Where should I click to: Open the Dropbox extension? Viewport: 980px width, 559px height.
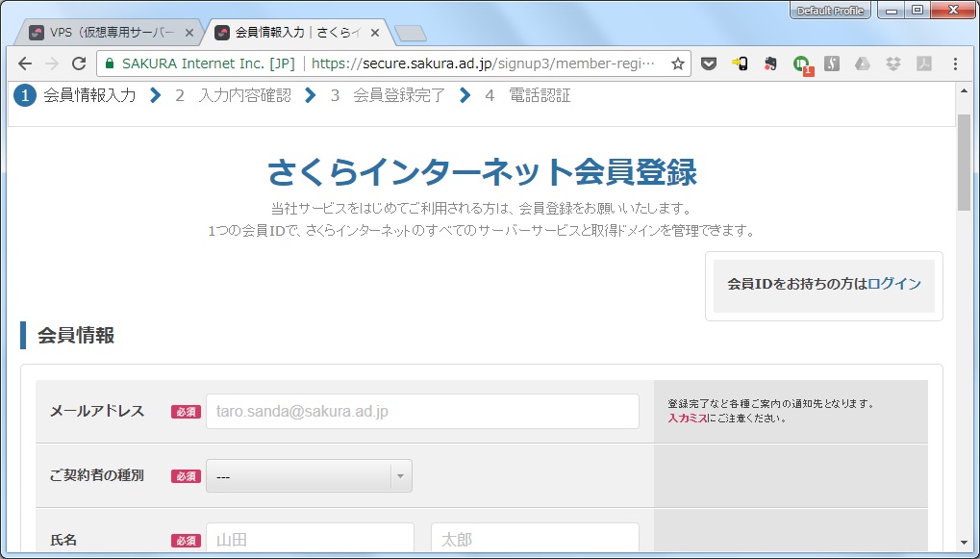[x=893, y=64]
